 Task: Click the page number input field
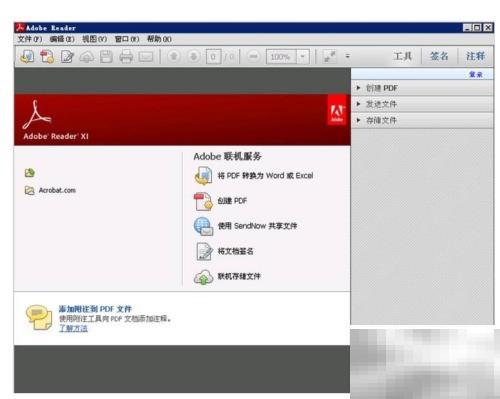[x=213, y=57]
